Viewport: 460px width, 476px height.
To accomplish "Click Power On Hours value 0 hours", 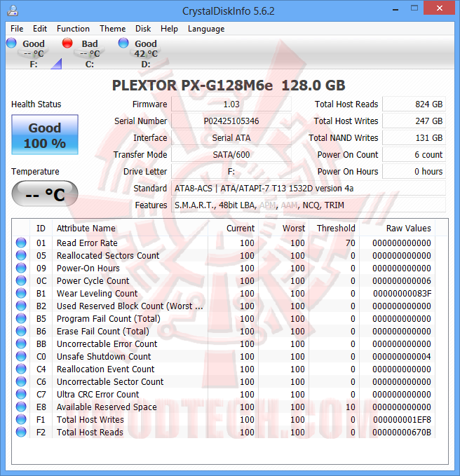I will (414, 172).
